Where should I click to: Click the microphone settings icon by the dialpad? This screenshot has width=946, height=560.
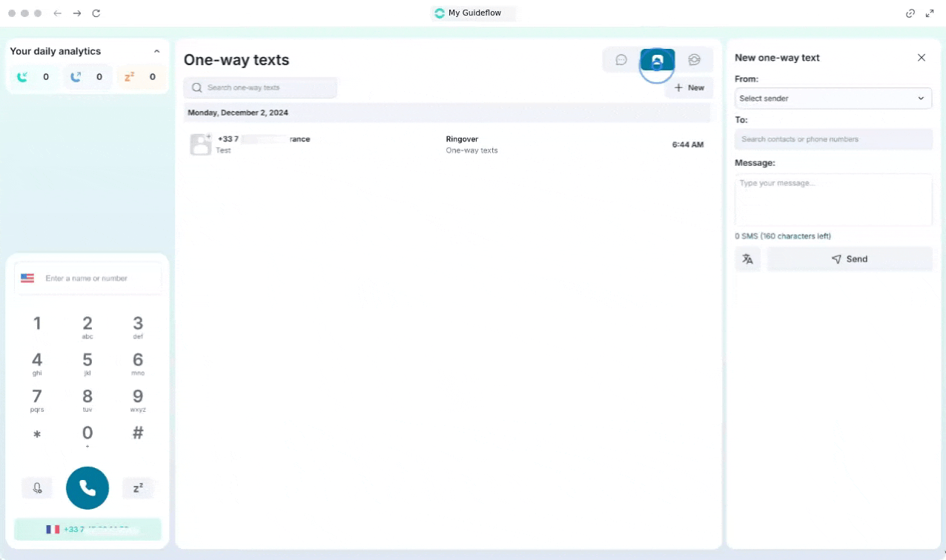click(37, 488)
